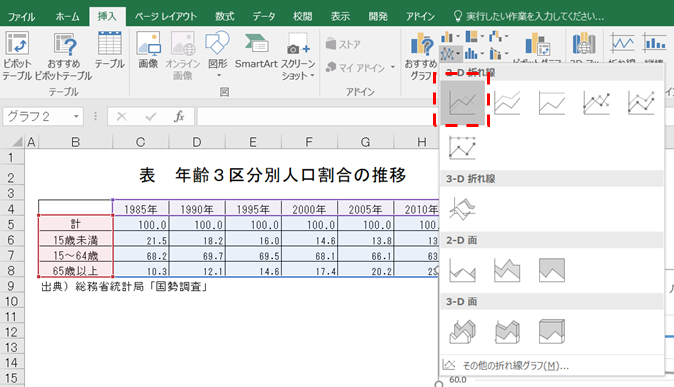Select the 3-D Area chart
The height and width of the screenshot is (387, 674).
coord(462,332)
